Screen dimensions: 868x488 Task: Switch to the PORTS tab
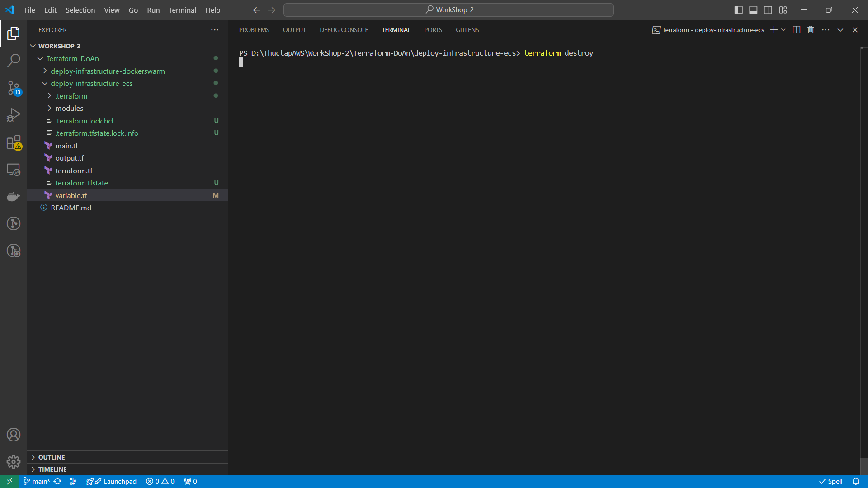coord(433,30)
